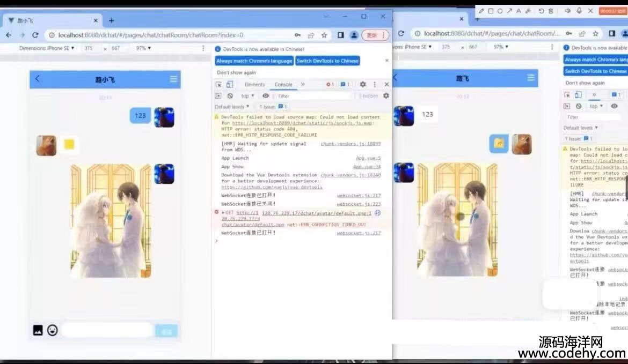Click the chat message input field
Viewport: 628px width, 364px height.
click(x=107, y=330)
